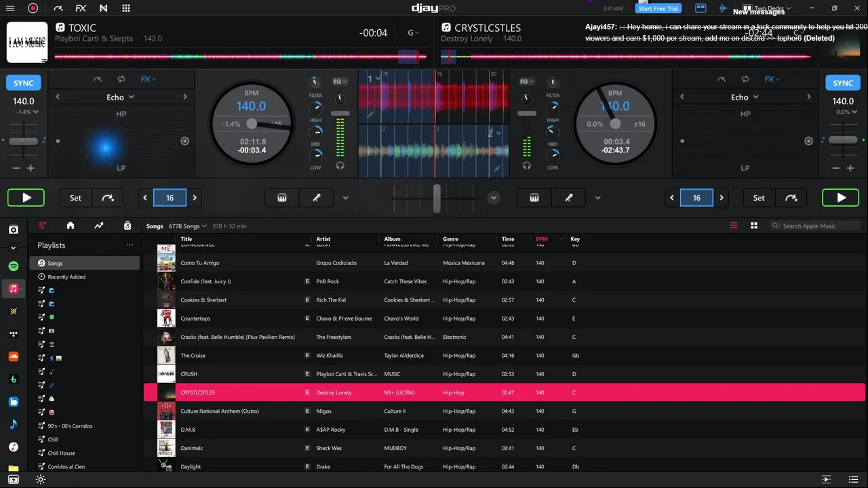Open the Neural Mix N icon
Screen dimensions: 868x488
point(103,8)
